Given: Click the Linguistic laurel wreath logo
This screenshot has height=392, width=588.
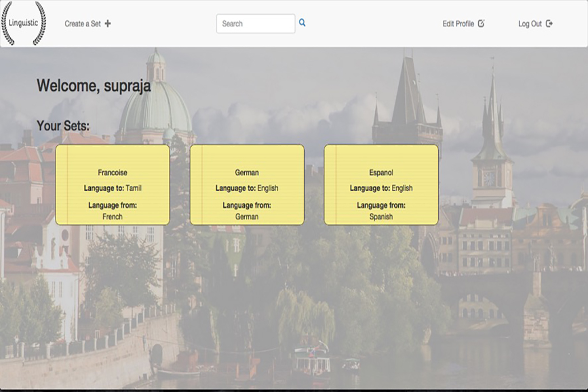Looking at the screenshot, I should point(24,24).
